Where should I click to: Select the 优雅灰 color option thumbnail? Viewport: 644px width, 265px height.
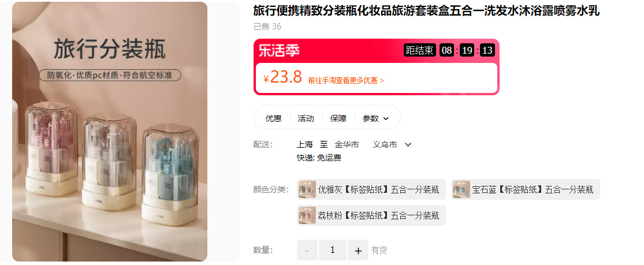[307, 189]
